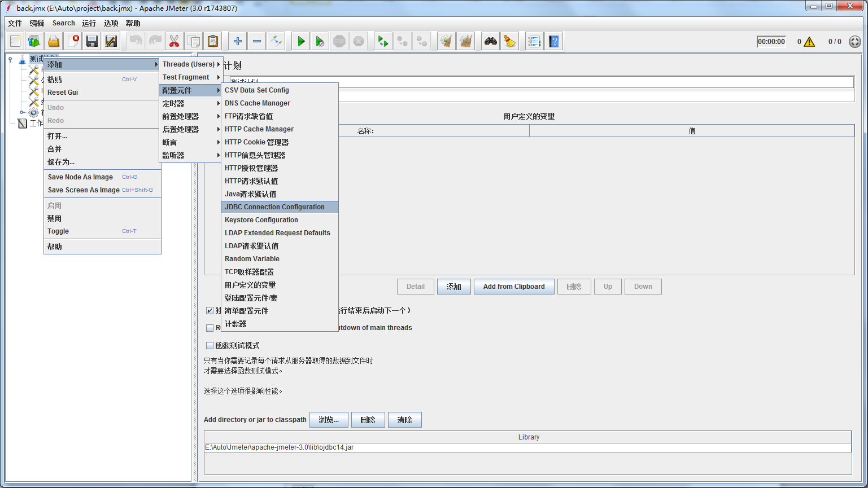Click the 清除 classpath button
The height and width of the screenshot is (488, 868).
(404, 420)
